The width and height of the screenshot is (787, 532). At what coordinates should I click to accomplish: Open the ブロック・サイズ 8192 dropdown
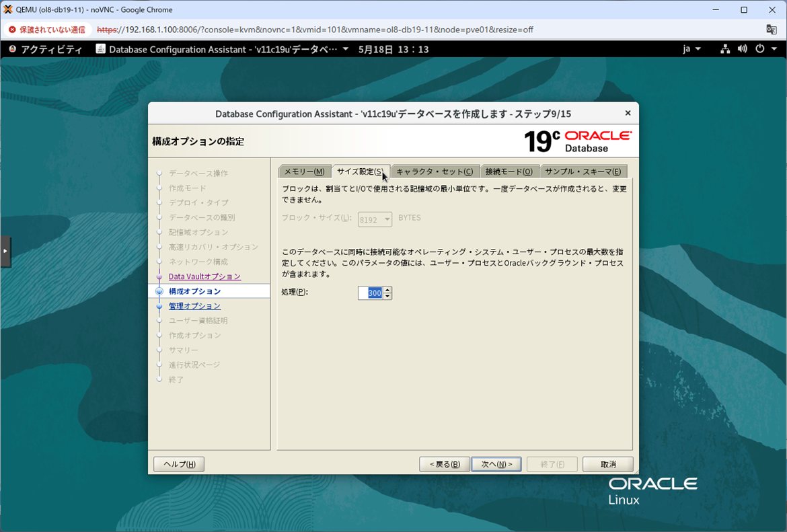375,220
